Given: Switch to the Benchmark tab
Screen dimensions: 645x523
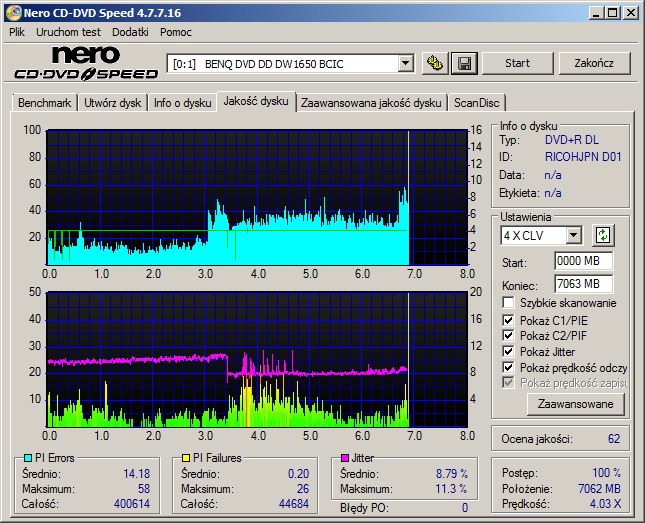Looking at the screenshot, I should [44, 103].
